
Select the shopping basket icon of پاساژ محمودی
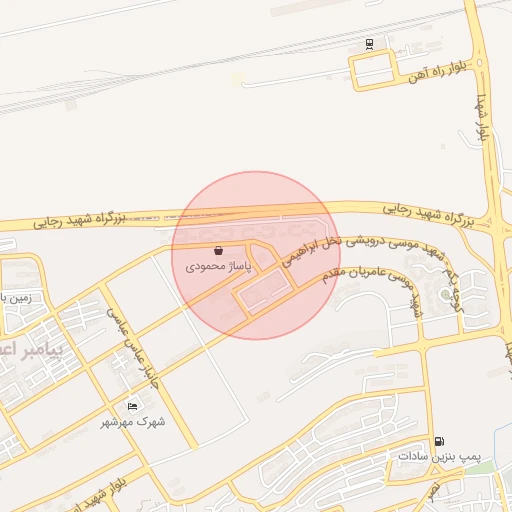(218, 250)
